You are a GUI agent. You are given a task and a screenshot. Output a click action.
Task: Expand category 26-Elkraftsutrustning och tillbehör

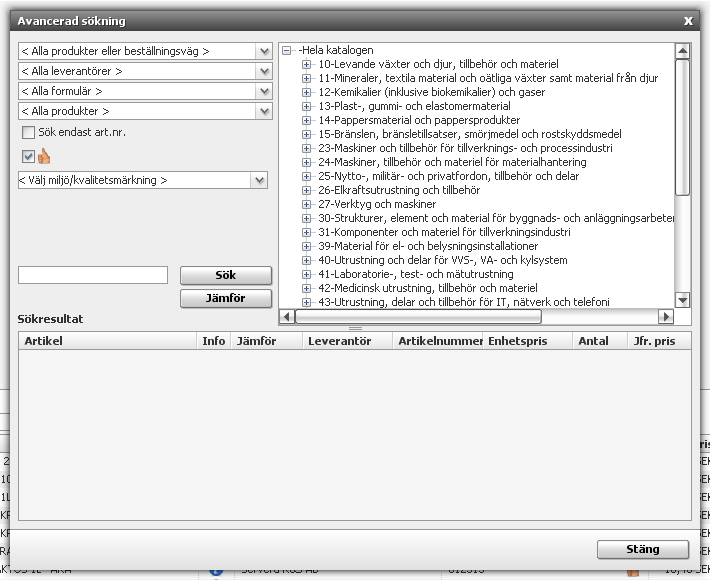(307, 191)
